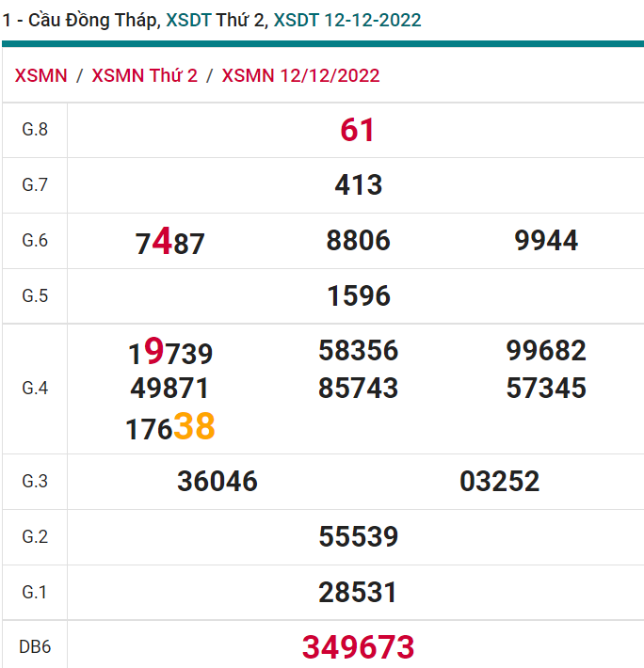Screen dimensions: 644x668
Task: Select the G.2 prize number 55539
Action: 358,537
